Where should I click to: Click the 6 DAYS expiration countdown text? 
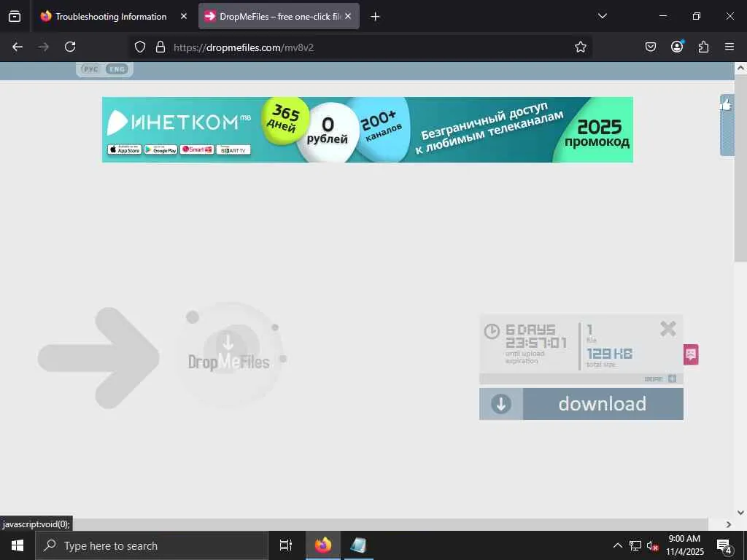coord(536,336)
